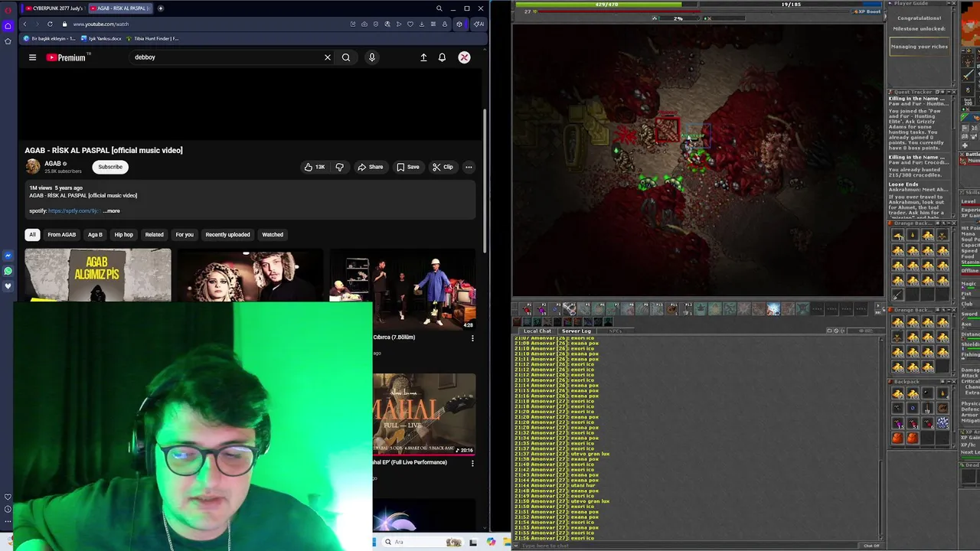Open YouTube notifications bell
Viewport: 980px width, 551px height.
(442, 57)
